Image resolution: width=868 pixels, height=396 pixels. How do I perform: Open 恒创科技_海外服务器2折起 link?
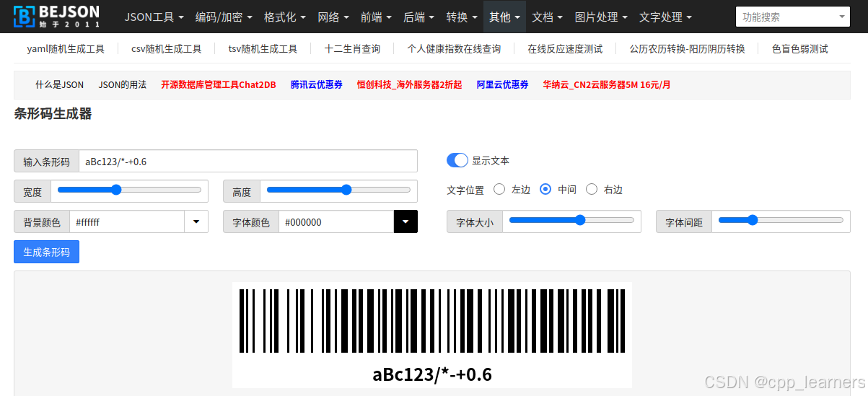point(410,84)
